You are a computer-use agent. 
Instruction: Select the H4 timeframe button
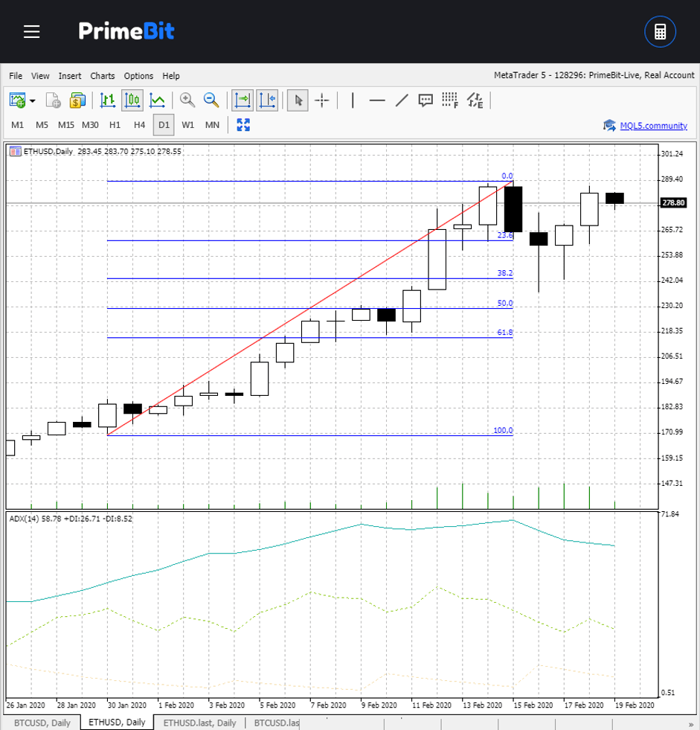[139, 125]
